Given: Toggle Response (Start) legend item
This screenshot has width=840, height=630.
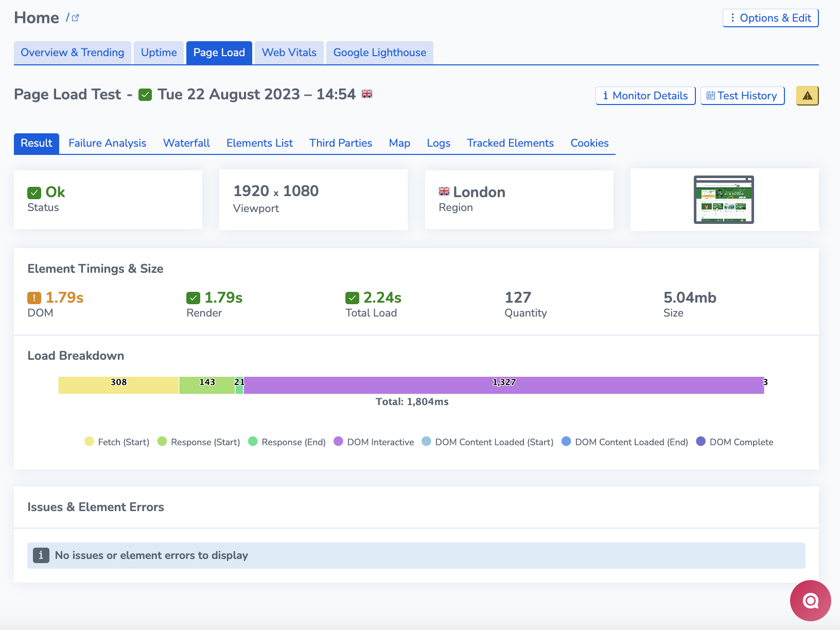Looking at the screenshot, I should click(x=199, y=442).
